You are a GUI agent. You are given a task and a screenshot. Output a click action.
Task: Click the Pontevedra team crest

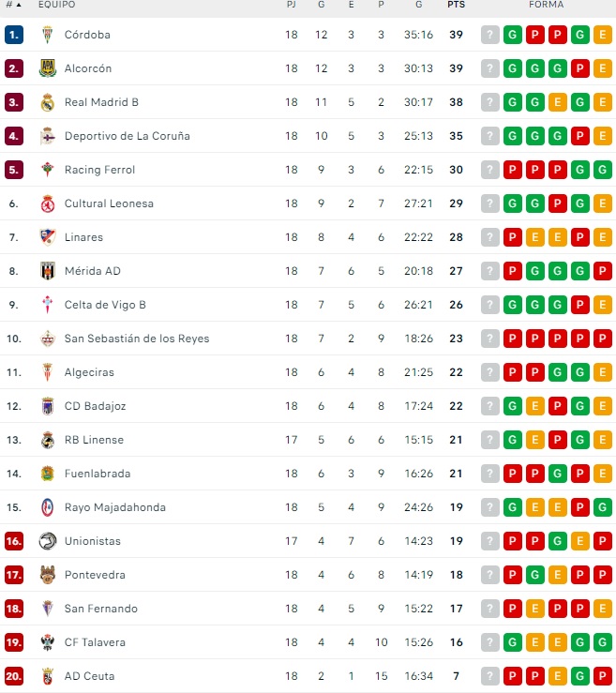[x=48, y=575]
